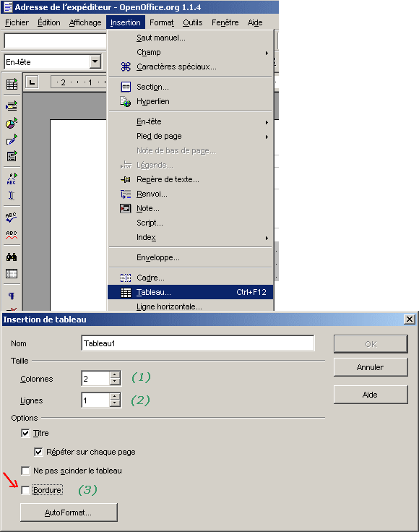
Task: Increase the Colonnes value with the up arrow
Action: pyautogui.click(x=116, y=375)
